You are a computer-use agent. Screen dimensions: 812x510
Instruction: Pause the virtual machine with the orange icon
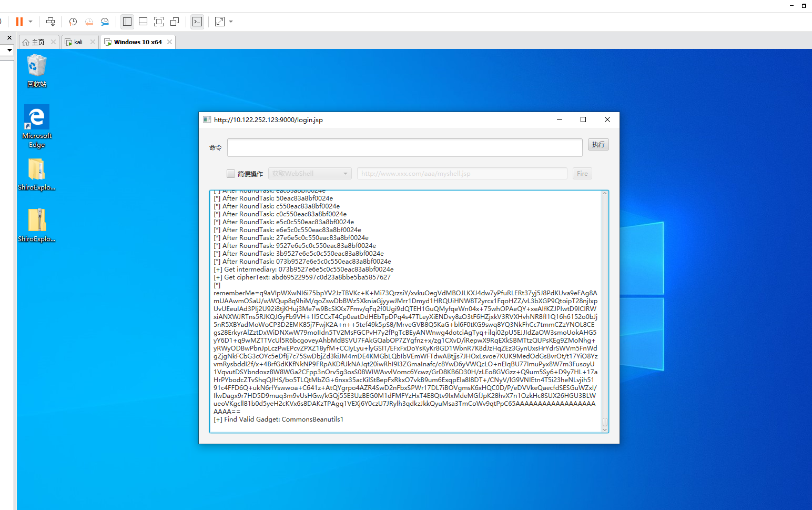point(19,22)
